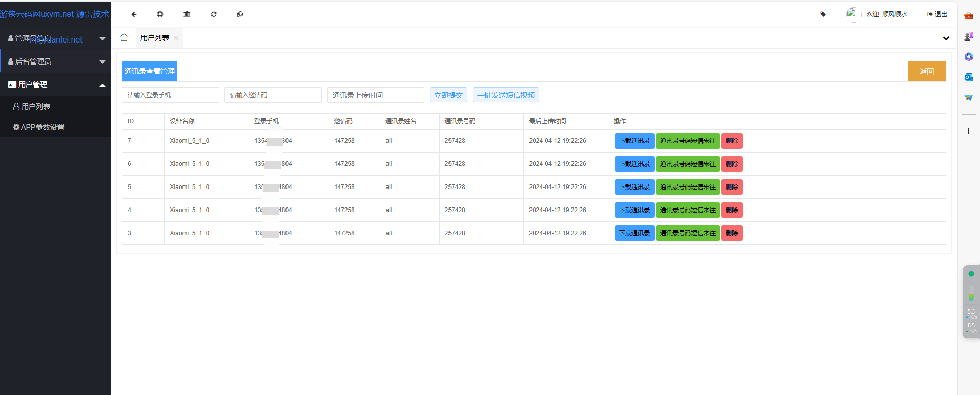Click 通讯录号码短信来往 for row ID 4
Image resolution: width=980 pixels, height=395 pixels.
[x=688, y=210]
